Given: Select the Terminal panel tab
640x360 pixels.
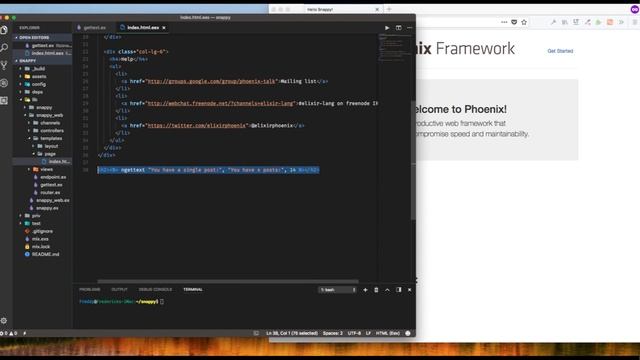Looking at the screenshot, I should [x=193, y=289].
